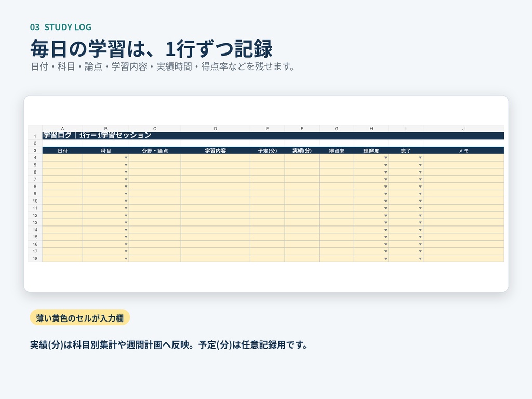The height and width of the screenshot is (399, 532).
Task: Select column H header
Action: pyautogui.click(x=371, y=129)
